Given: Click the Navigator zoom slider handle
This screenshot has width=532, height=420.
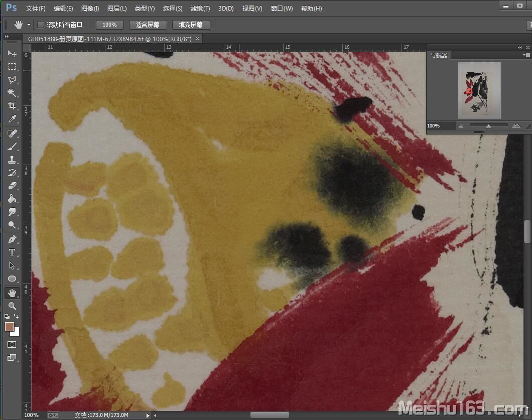Looking at the screenshot, I should (488, 126).
